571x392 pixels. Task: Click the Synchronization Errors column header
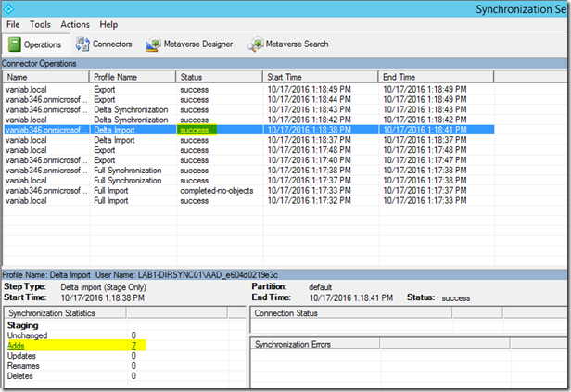(315, 344)
